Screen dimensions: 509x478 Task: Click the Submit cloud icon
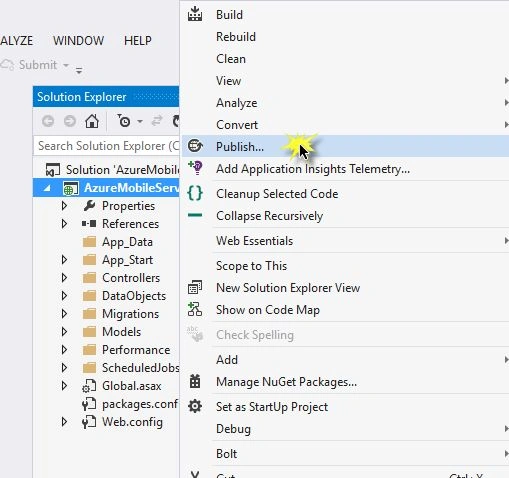tap(7, 65)
